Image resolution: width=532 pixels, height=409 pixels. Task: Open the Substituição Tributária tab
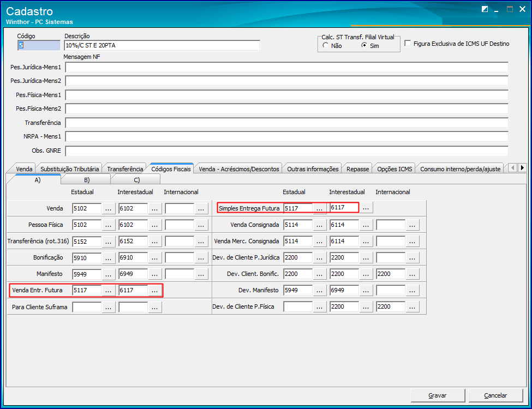point(69,169)
